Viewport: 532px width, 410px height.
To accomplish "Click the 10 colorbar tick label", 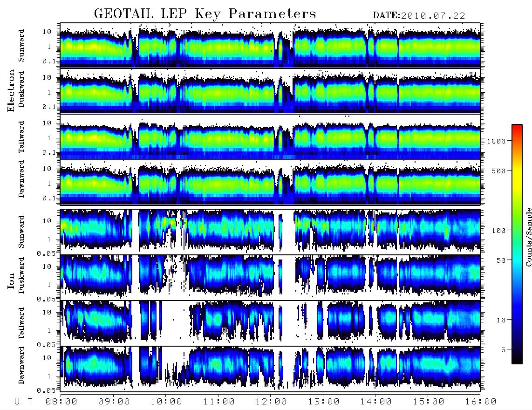I will click(501, 320).
